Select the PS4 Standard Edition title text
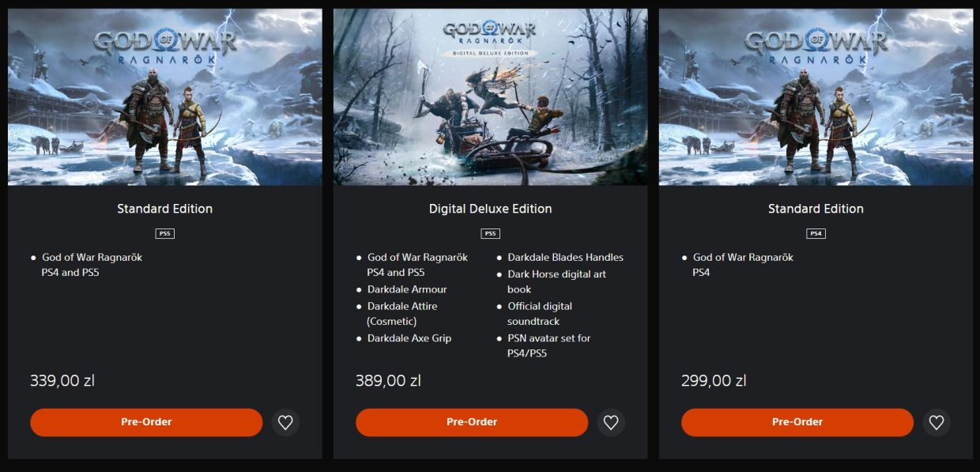 (816, 209)
